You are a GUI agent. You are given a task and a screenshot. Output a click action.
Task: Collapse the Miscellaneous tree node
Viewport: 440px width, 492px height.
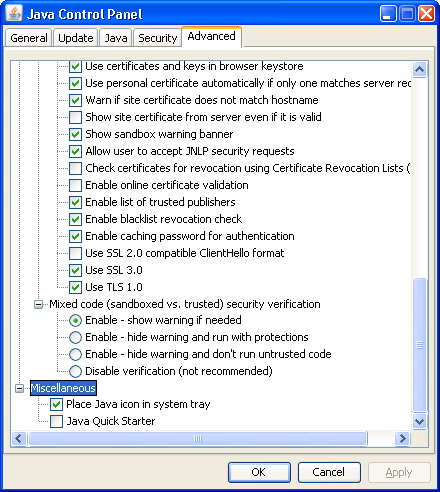click(20, 388)
